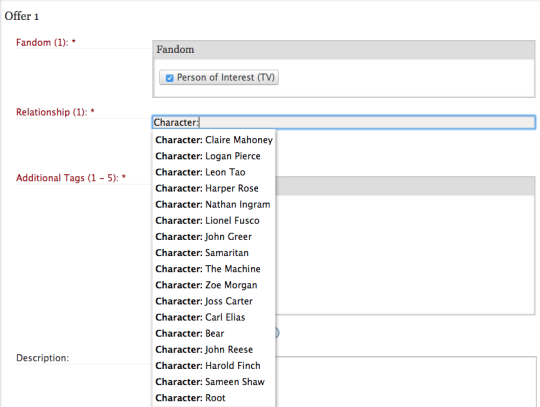Select Character: Sameen Shaw entry
This screenshot has height=407, width=540.
pyautogui.click(x=214, y=382)
